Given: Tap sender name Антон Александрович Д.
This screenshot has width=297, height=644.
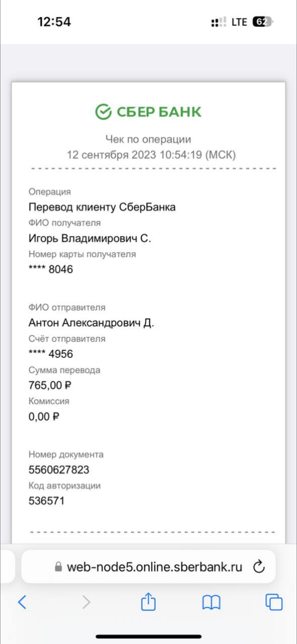Looking at the screenshot, I should pos(91,323).
